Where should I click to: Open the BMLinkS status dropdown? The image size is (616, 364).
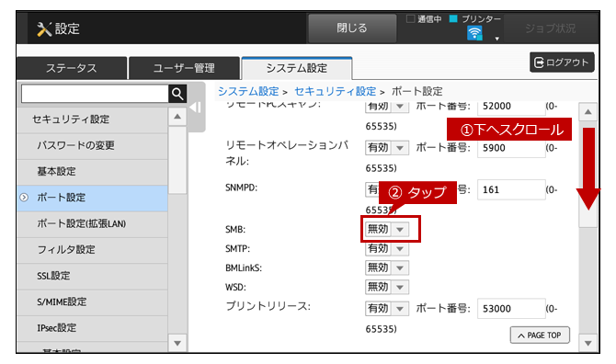coord(387,267)
